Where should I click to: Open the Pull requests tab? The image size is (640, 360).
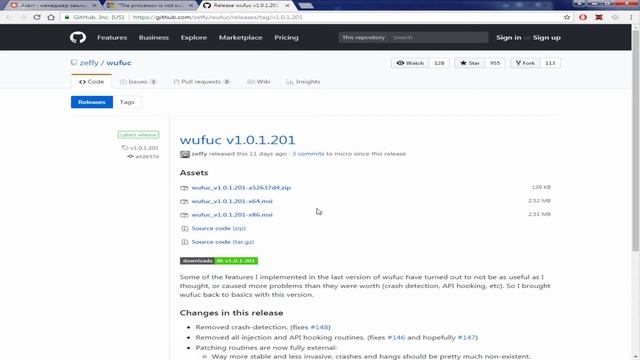[201, 82]
